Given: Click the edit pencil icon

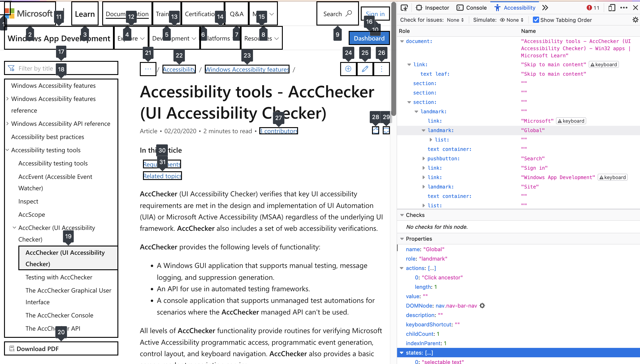Looking at the screenshot, I should (365, 69).
